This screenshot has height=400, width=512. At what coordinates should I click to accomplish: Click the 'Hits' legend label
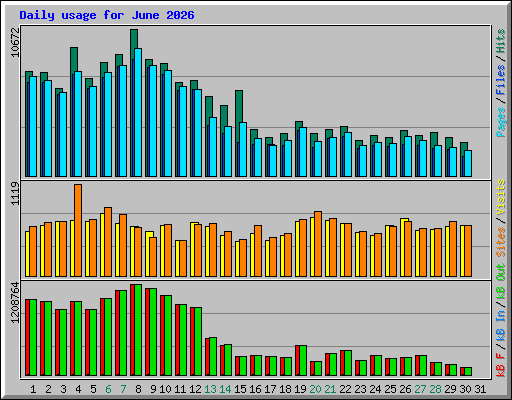point(501,41)
